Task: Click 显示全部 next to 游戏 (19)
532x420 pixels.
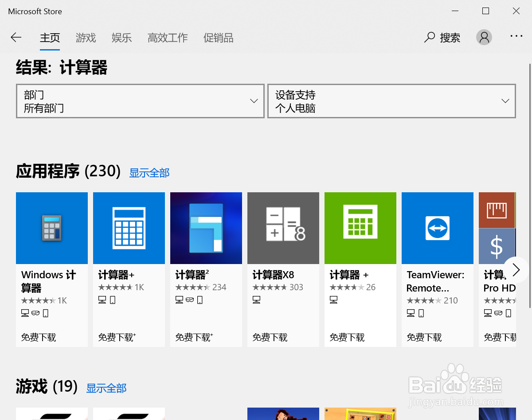Action: pos(106,388)
